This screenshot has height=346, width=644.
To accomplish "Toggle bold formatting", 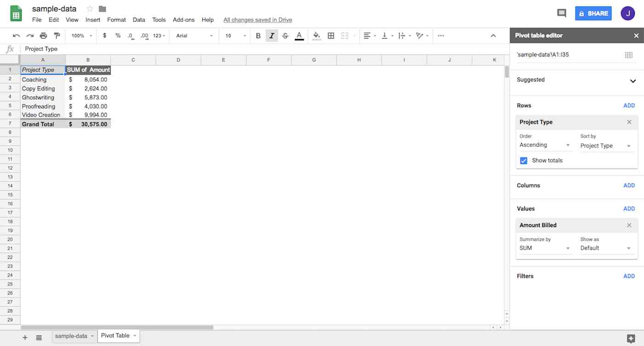I will (258, 35).
